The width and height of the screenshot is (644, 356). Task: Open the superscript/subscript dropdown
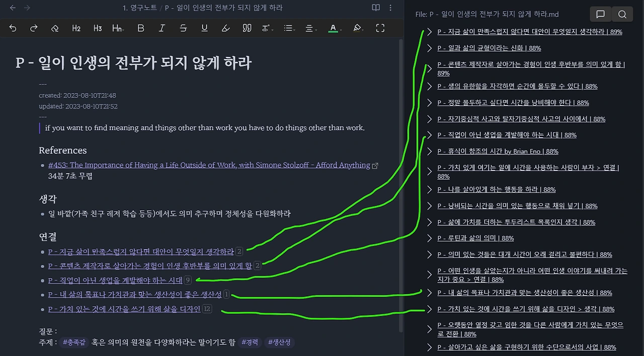[x=267, y=28]
